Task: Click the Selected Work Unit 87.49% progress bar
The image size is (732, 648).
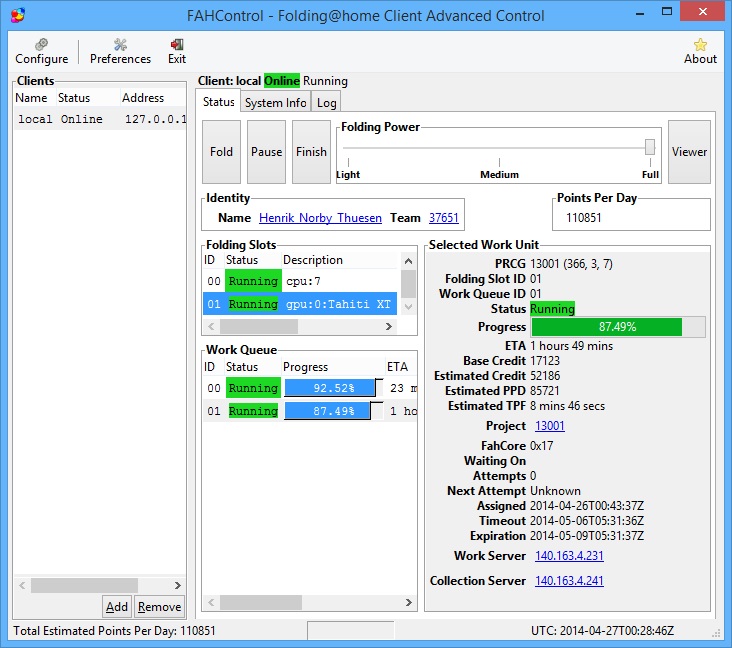Action: [618, 327]
